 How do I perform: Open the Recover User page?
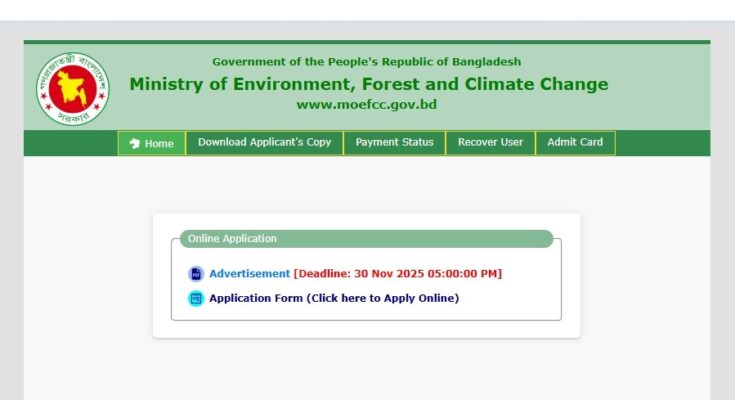490,143
